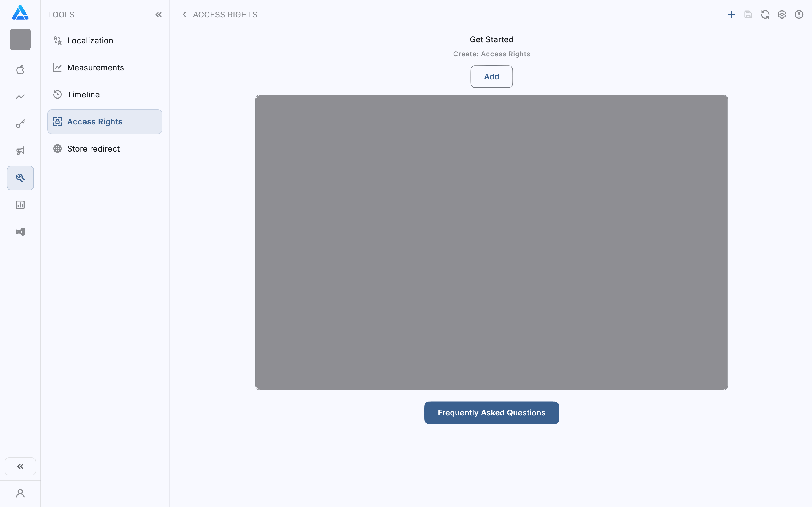Viewport: 812px width, 507px height.
Task: Open the Apple section in the sidebar
Action: tap(20, 70)
